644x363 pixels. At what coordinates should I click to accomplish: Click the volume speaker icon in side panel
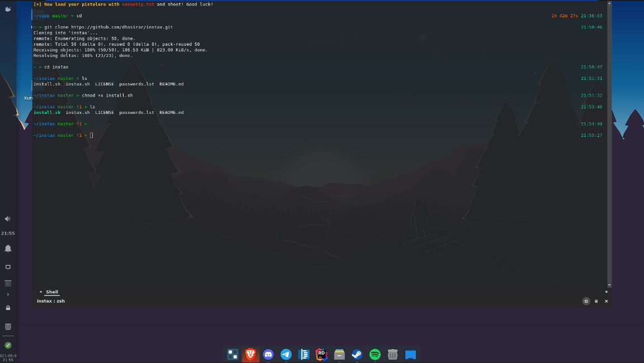coord(8,218)
